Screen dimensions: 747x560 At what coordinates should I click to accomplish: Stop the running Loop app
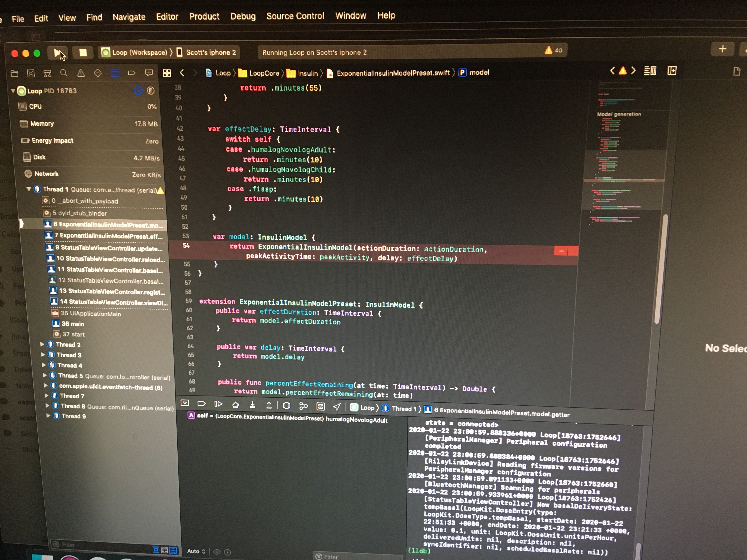83,53
